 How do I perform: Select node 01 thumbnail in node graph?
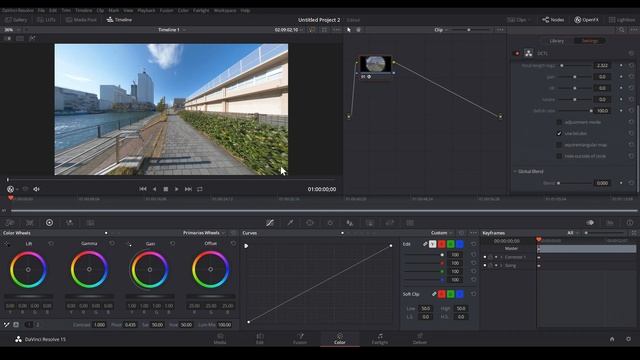[x=376, y=64]
